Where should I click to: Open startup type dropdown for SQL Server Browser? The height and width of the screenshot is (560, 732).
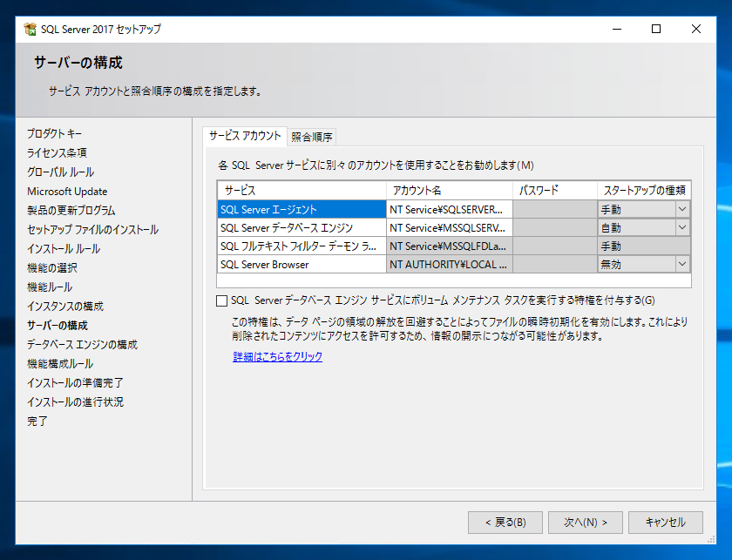(682, 264)
